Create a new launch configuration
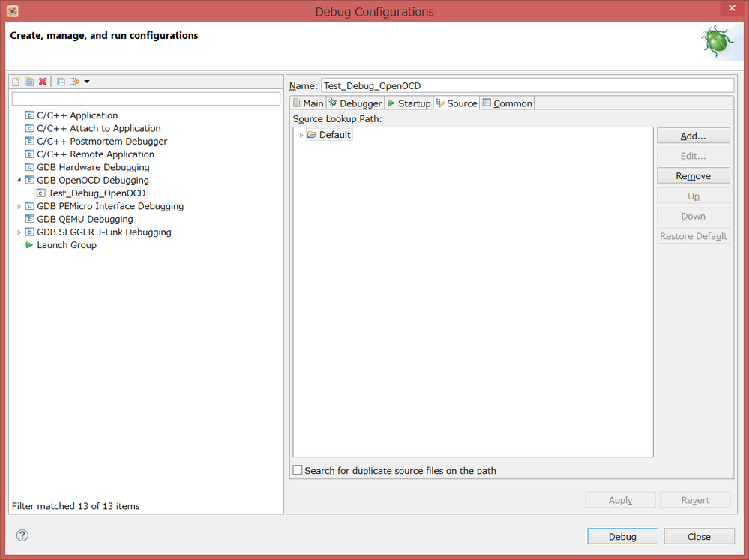This screenshot has width=749, height=560. pos(16,81)
